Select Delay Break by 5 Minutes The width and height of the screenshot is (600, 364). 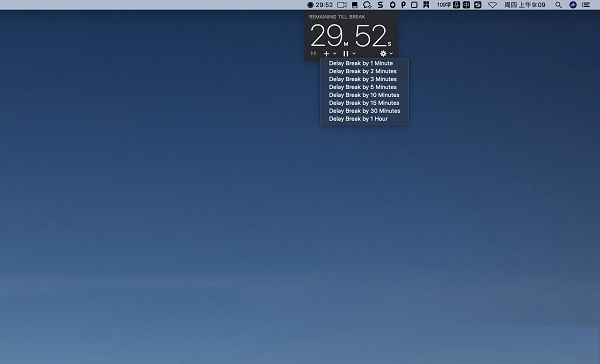click(x=364, y=87)
